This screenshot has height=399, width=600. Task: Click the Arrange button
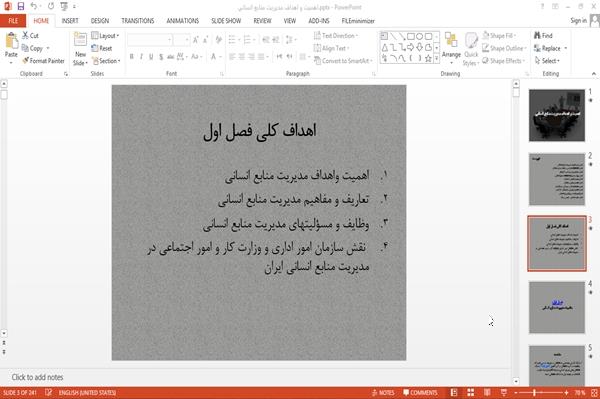[x=451, y=47]
